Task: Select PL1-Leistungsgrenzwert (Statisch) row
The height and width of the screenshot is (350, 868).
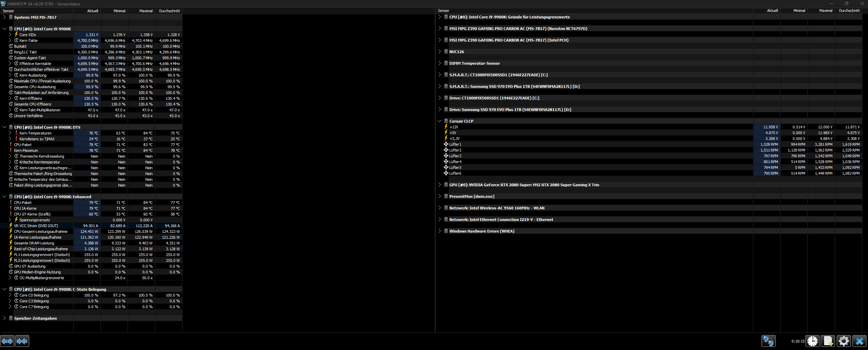Action: 91,254
